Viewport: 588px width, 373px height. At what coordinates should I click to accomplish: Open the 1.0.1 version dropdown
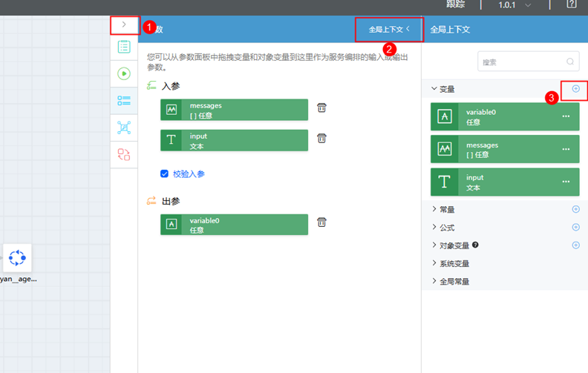pos(515,5)
